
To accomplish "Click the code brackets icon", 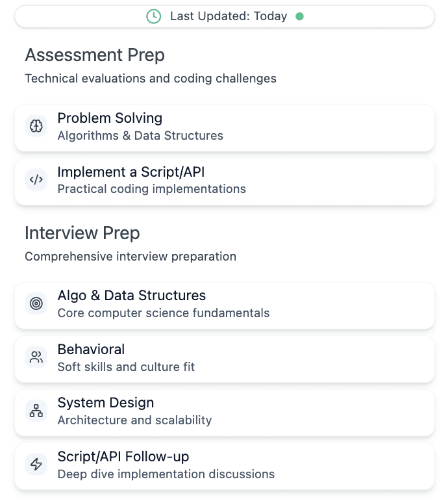I will pos(36,180).
